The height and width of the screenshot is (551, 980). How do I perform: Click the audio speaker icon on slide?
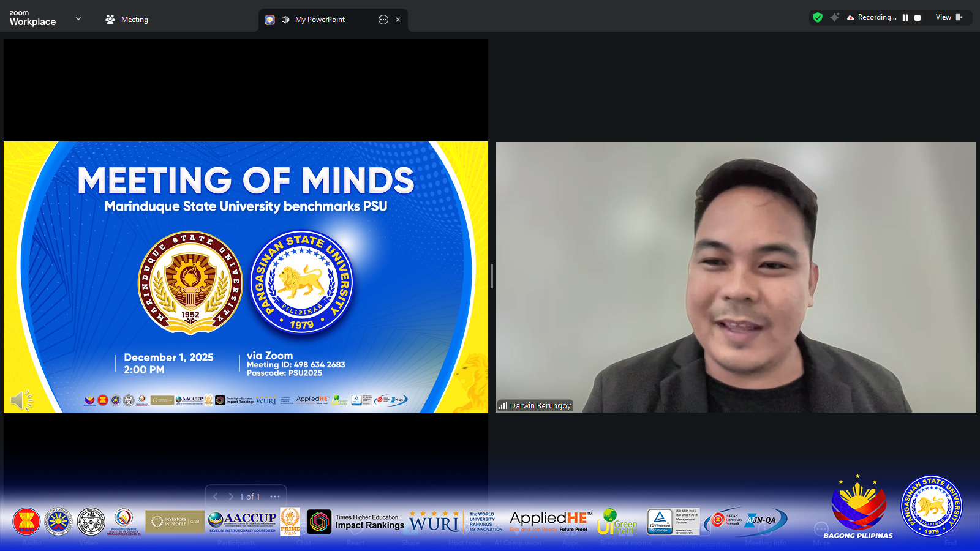coord(21,400)
